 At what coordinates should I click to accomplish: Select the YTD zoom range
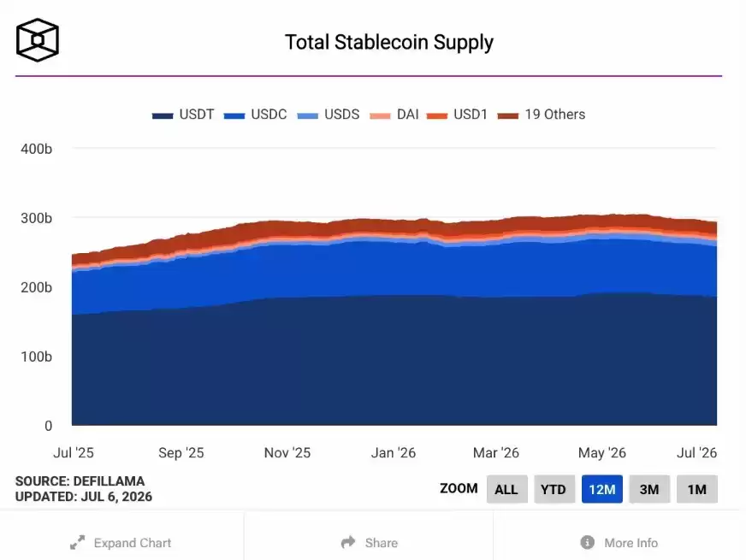(x=554, y=489)
